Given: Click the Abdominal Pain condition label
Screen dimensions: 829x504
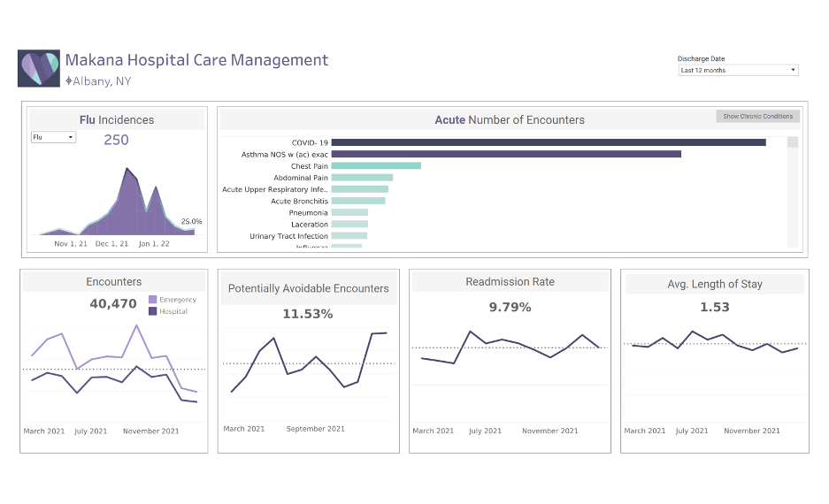Looking at the screenshot, I should tap(301, 178).
